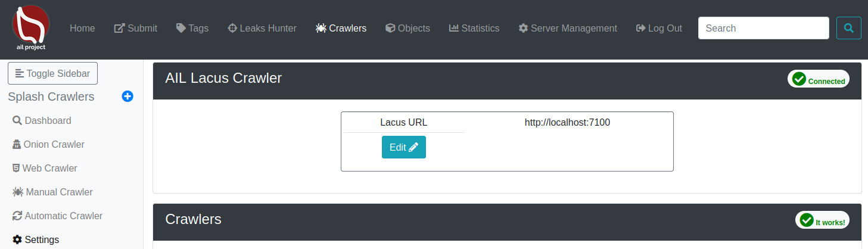
Task: Open the Objects section
Action: 407,28
